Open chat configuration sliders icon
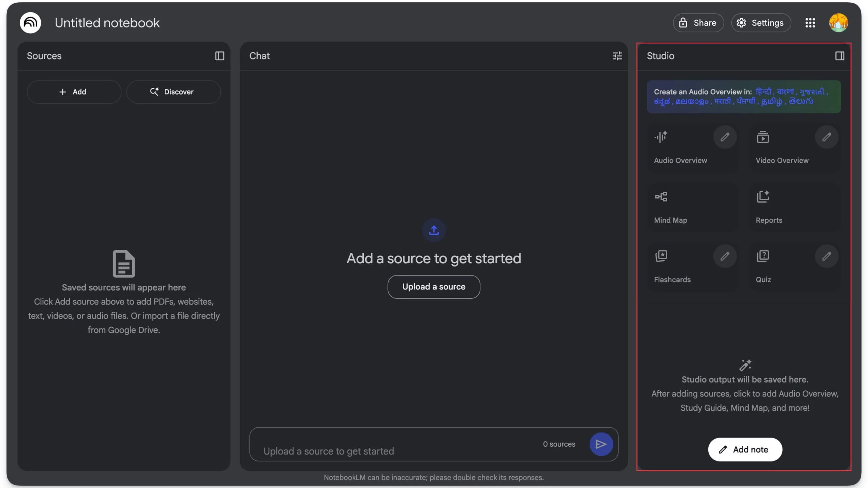This screenshot has height=488, width=868. tap(617, 56)
